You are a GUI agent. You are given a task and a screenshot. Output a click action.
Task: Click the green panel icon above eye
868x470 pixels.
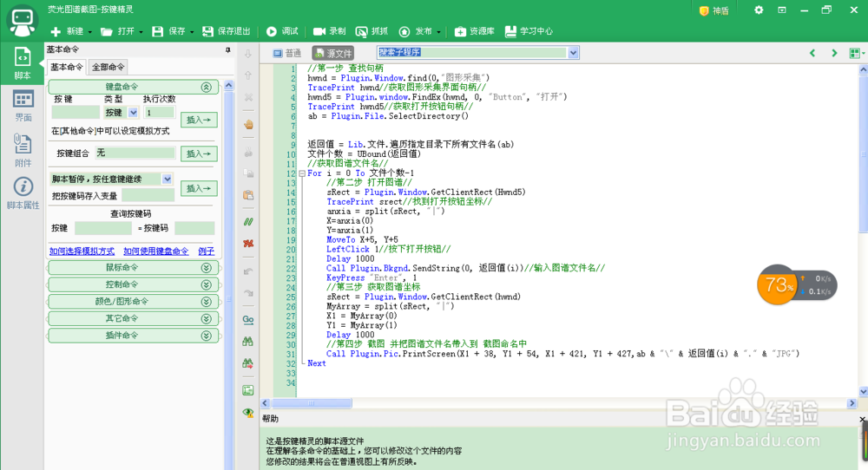point(248,390)
